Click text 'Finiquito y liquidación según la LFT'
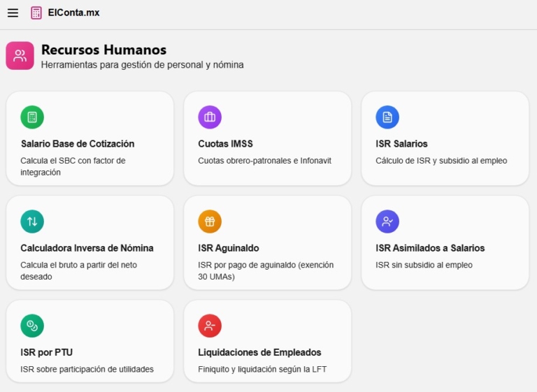The height and width of the screenshot is (392, 537). click(262, 369)
